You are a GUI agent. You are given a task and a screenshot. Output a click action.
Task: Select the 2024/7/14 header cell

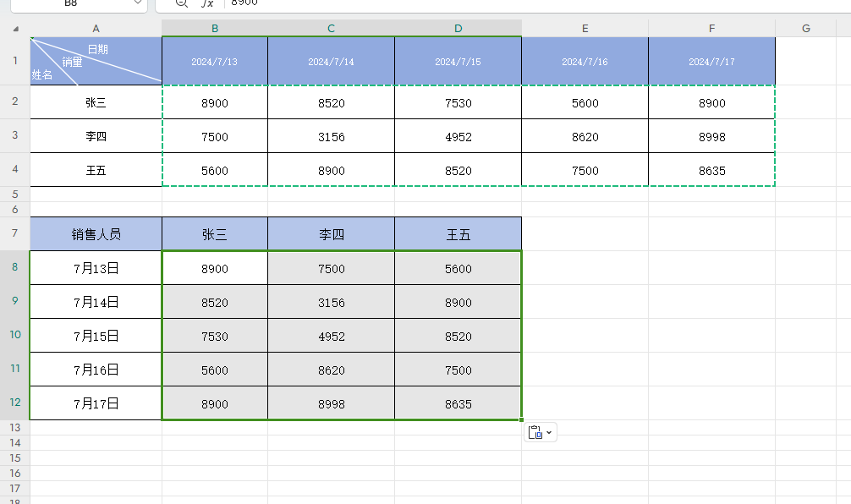click(331, 61)
